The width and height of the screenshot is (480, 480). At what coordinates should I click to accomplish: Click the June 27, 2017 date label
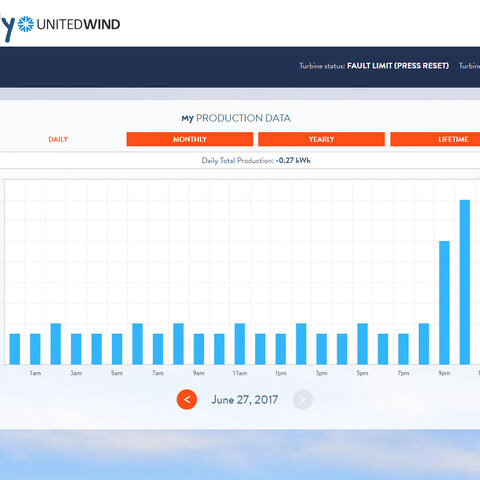[x=244, y=399]
